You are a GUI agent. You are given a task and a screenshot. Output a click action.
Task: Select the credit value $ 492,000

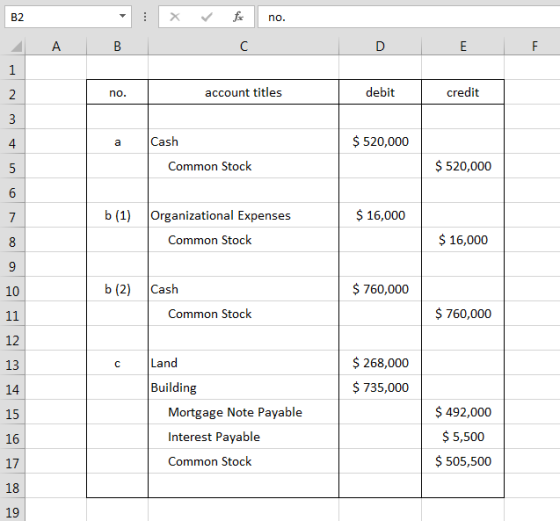[463, 412]
